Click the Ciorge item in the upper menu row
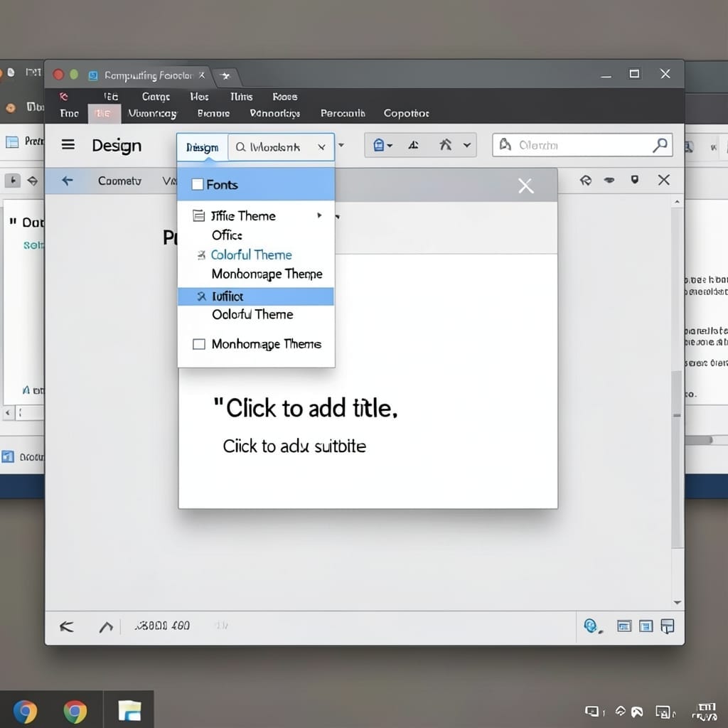 click(156, 97)
